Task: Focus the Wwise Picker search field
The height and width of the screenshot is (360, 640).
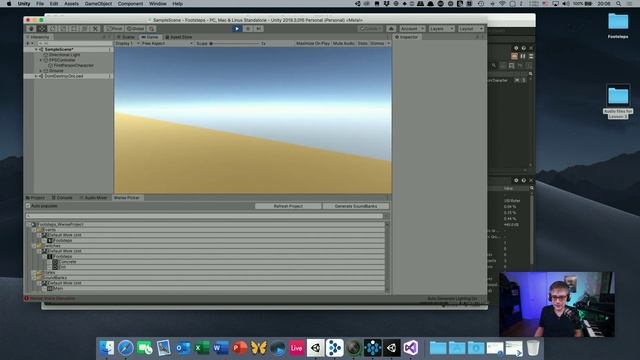Action: point(205,216)
